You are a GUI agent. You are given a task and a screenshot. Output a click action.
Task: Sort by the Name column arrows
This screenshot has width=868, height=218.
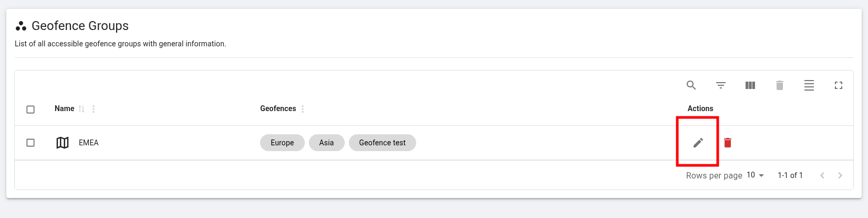pyautogui.click(x=81, y=109)
